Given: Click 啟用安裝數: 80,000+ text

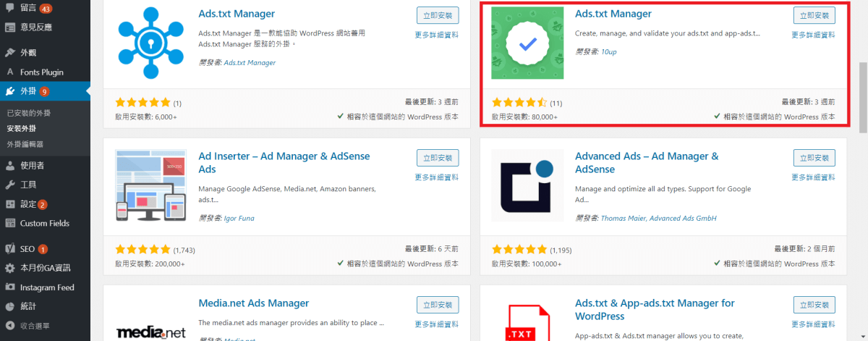Looking at the screenshot, I should [x=524, y=116].
